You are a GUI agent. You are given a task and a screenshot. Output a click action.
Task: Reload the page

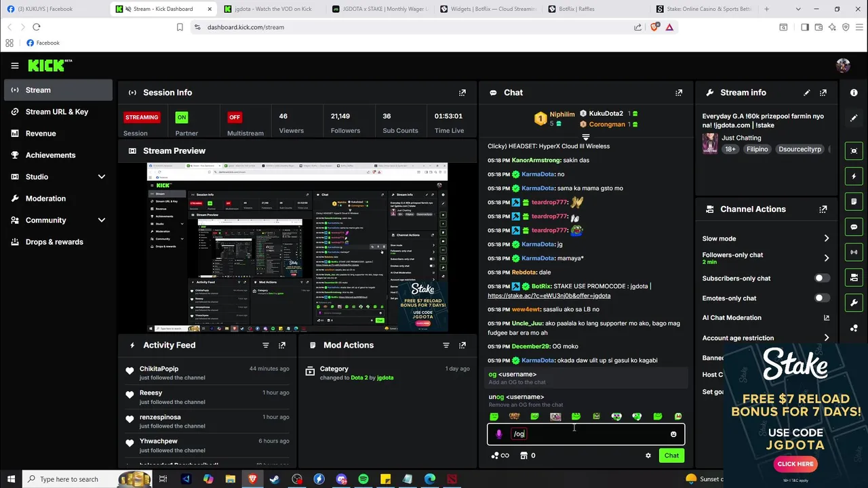[x=37, y=27]
